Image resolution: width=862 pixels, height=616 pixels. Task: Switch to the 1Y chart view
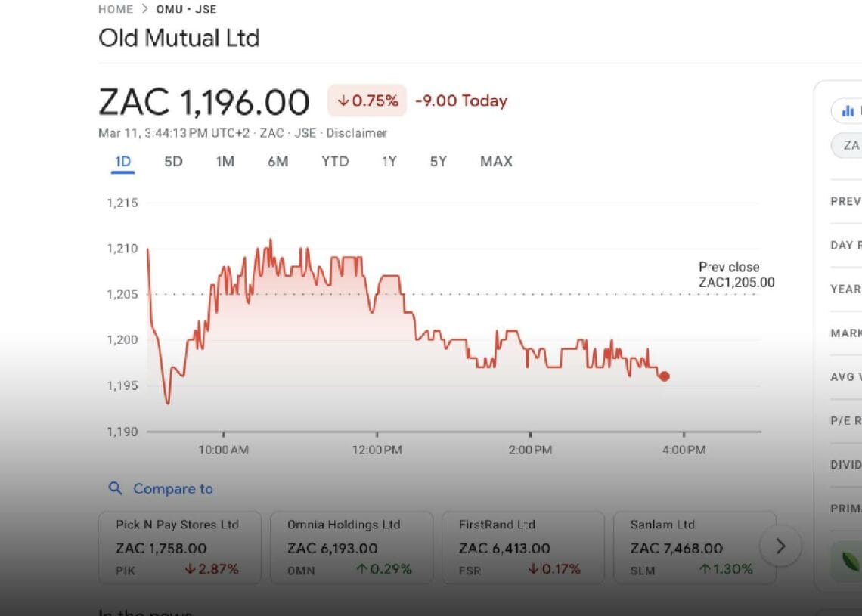389,161
